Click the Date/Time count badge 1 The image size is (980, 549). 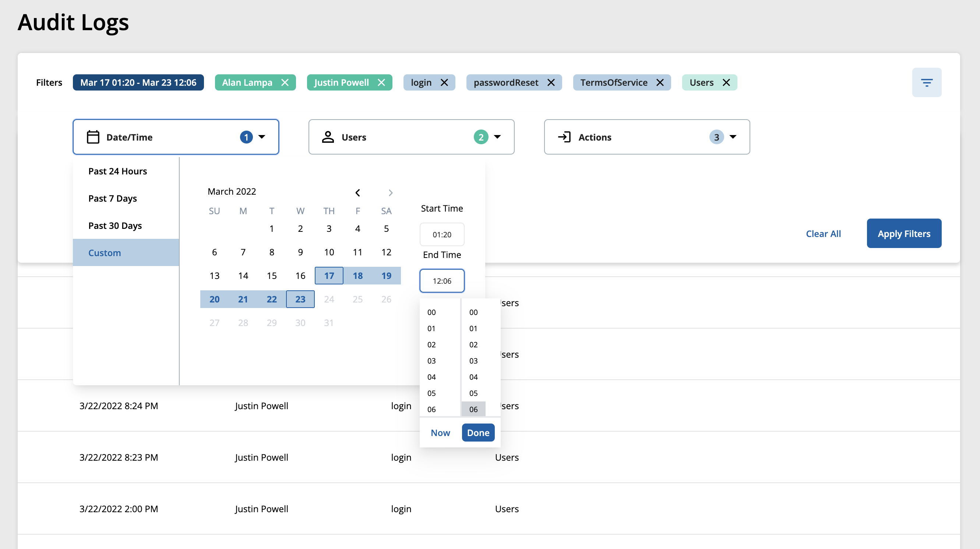(x=246, y=137)
